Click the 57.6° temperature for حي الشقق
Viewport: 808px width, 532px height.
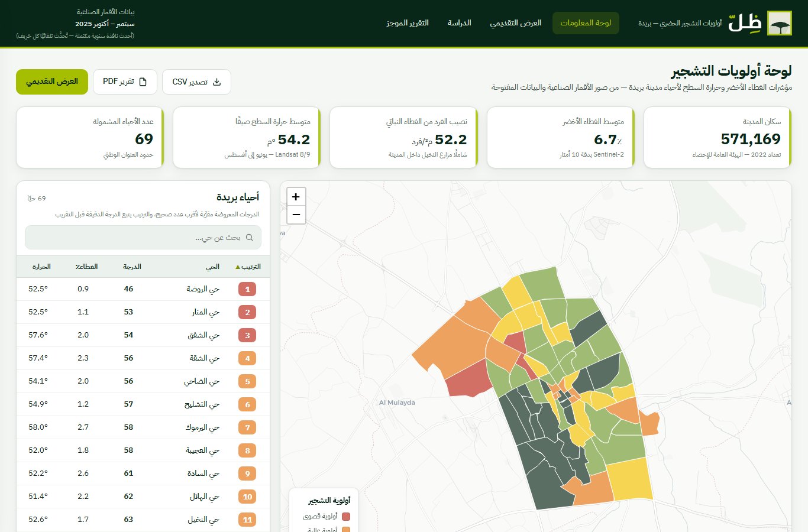point(38,335)
